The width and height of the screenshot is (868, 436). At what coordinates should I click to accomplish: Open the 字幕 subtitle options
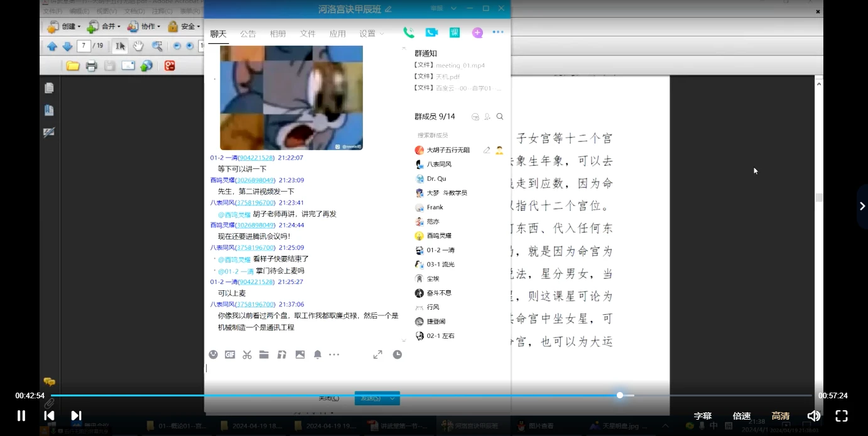pyautogui.click(x=703, y=416)
